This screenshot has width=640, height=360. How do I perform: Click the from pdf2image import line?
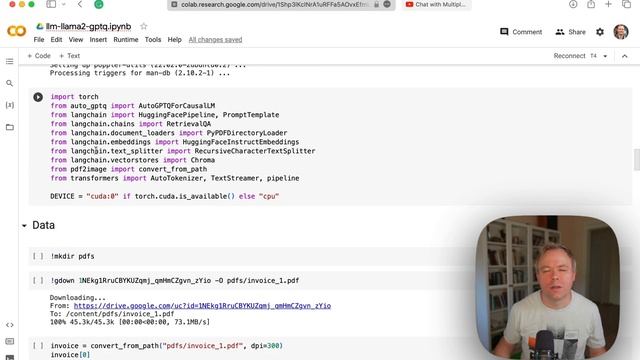tap(129, 169)
